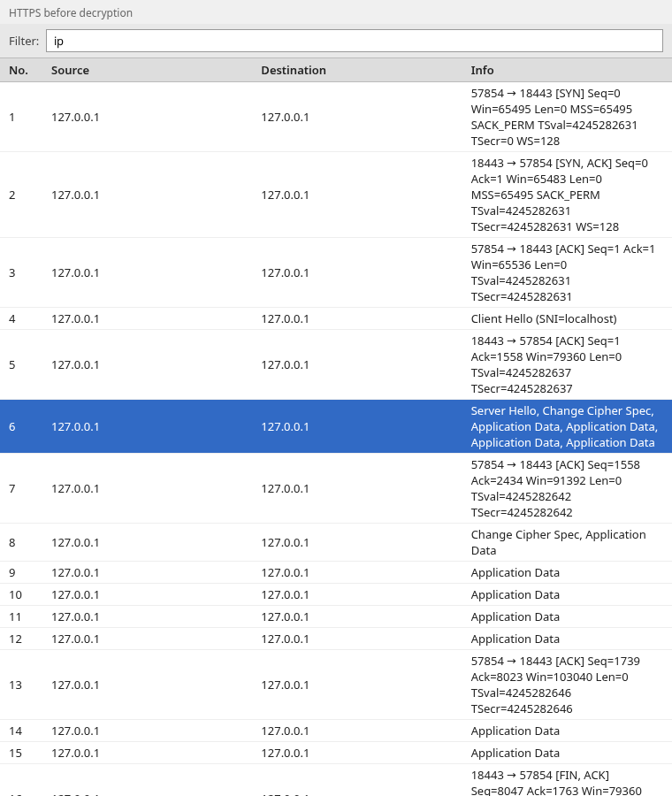Screen dimensions: 672x796
Task: Click packet number 3 cell
Action: click(x=12, y=272)
